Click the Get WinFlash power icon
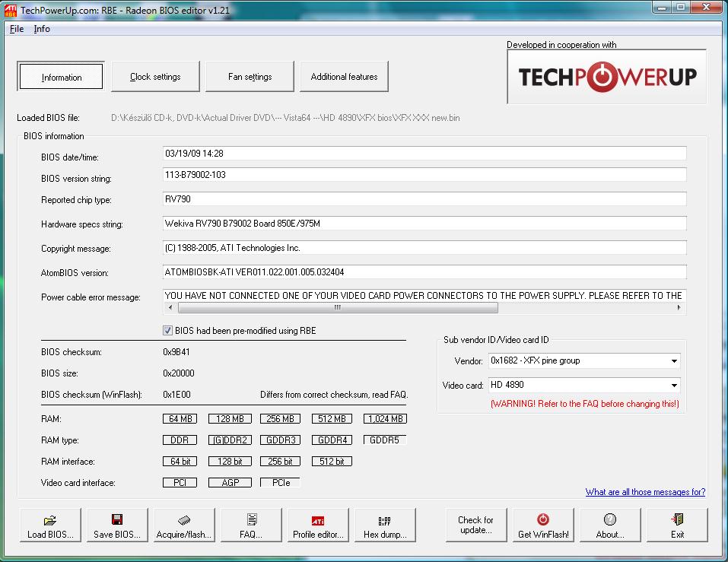 (x=543, y=519)
